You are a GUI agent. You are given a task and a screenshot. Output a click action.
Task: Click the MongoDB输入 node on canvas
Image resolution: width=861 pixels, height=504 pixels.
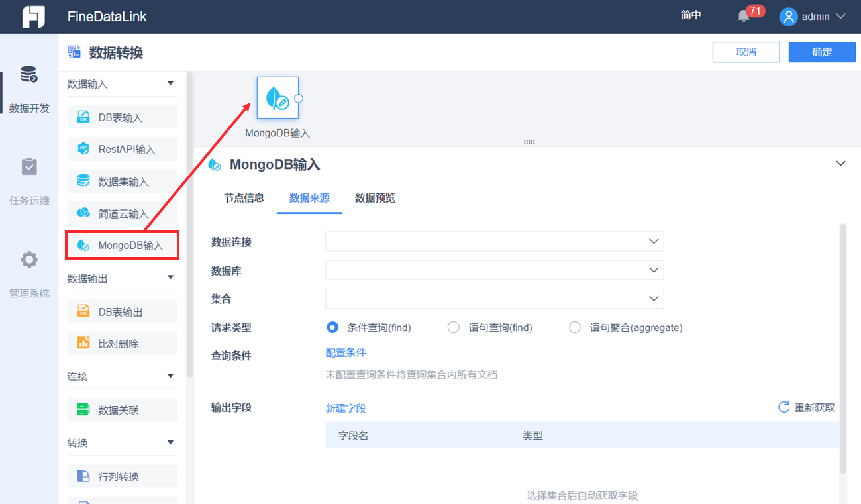(278, 98)
